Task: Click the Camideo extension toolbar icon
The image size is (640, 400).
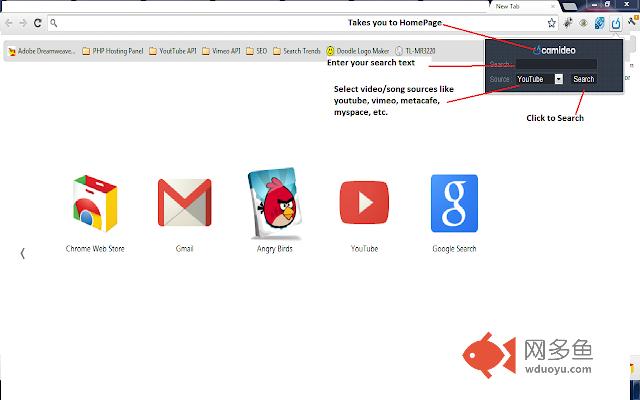Action: pyautogui.click(x=614, y=22)
